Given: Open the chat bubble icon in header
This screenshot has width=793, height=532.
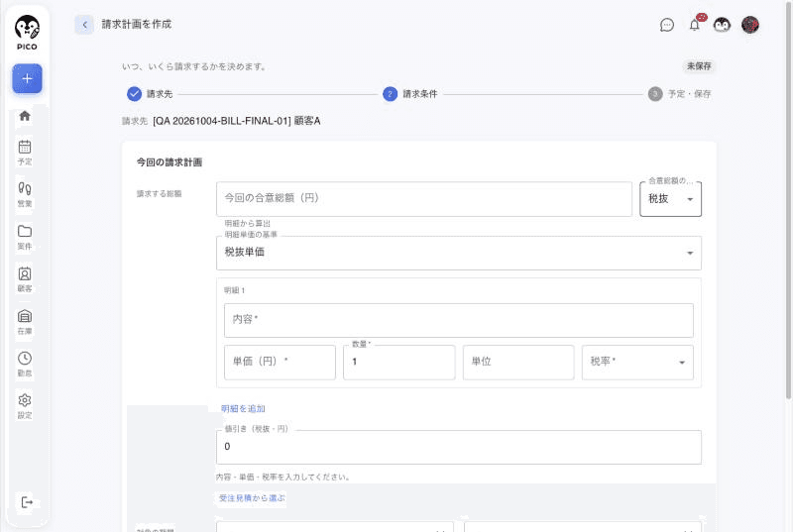Looking at the screenshot, I should pyautogui.click(x=667, y=25).
